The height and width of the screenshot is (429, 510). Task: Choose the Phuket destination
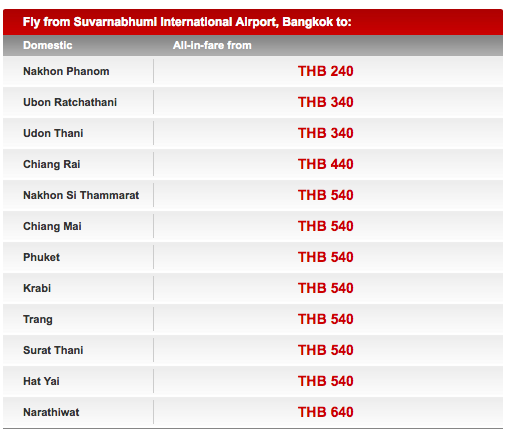click(x=41, y=257)
